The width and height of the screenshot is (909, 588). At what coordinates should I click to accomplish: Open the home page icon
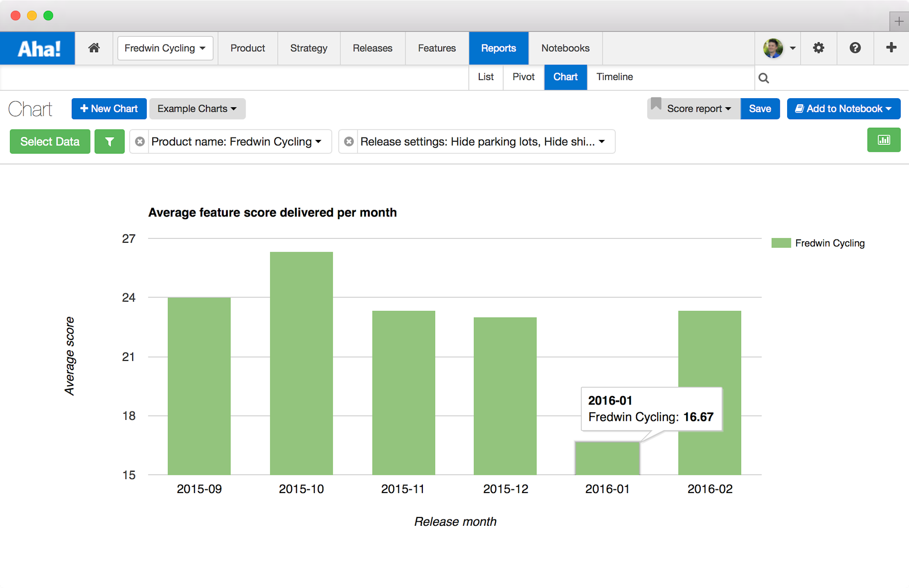point(94,48)
